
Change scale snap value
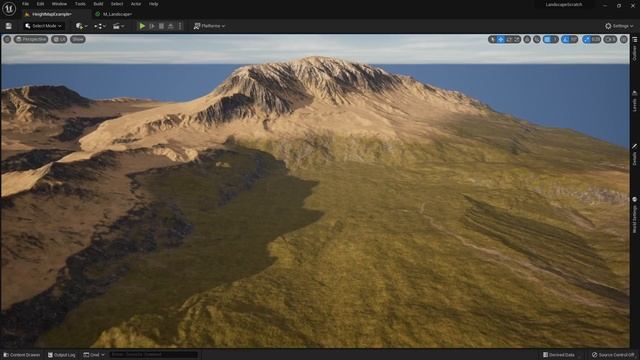pyautogui.click(x=596, y=39)
